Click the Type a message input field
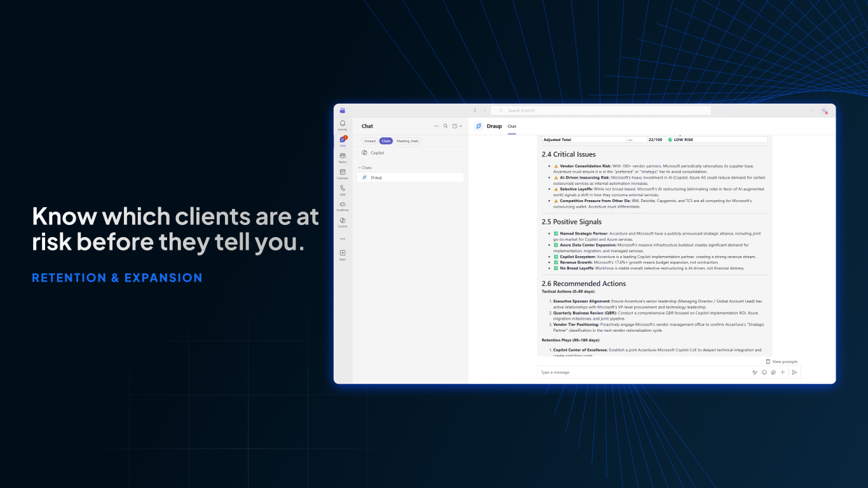 643,372
